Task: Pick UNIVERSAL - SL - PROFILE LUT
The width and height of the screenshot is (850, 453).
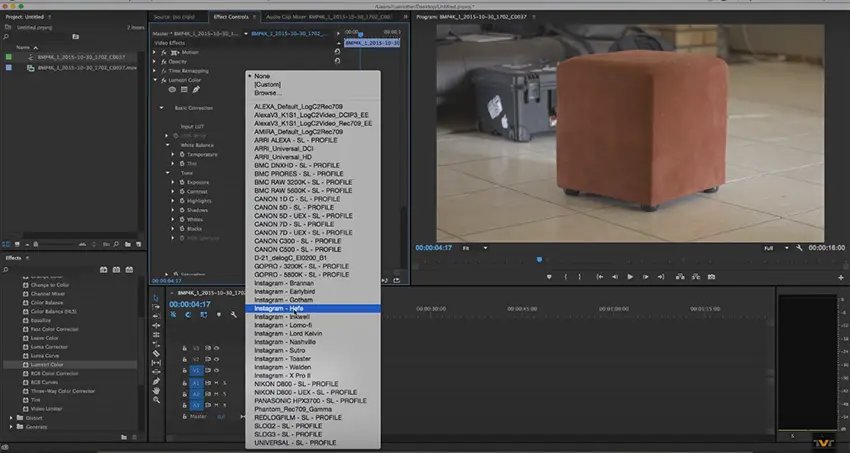Action: [313, 443]
